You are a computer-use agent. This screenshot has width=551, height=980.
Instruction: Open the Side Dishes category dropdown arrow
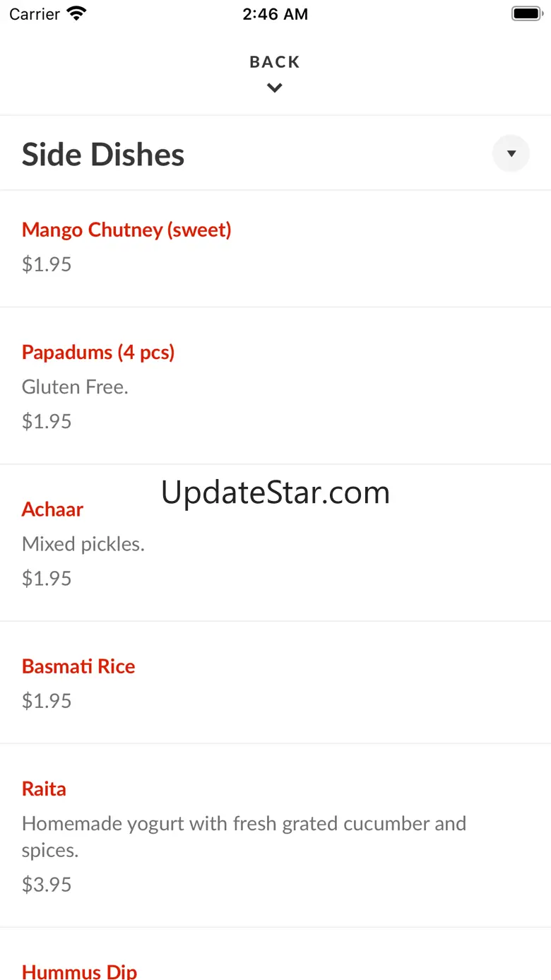[511, 153]
